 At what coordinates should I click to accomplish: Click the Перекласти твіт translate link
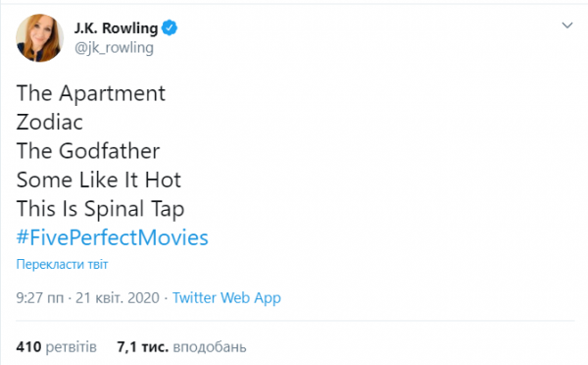point(62,264)
